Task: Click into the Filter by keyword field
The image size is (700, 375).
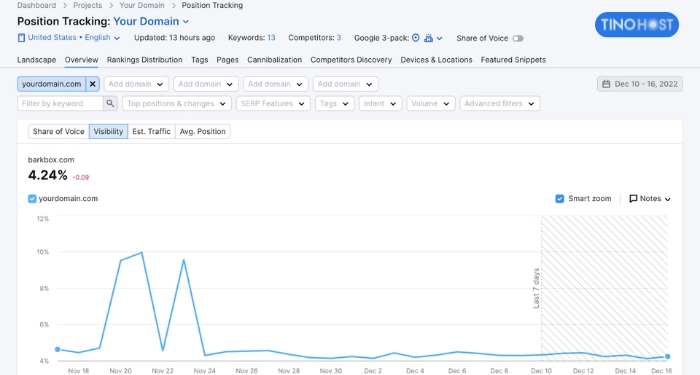Action: (x=61, y=104)
